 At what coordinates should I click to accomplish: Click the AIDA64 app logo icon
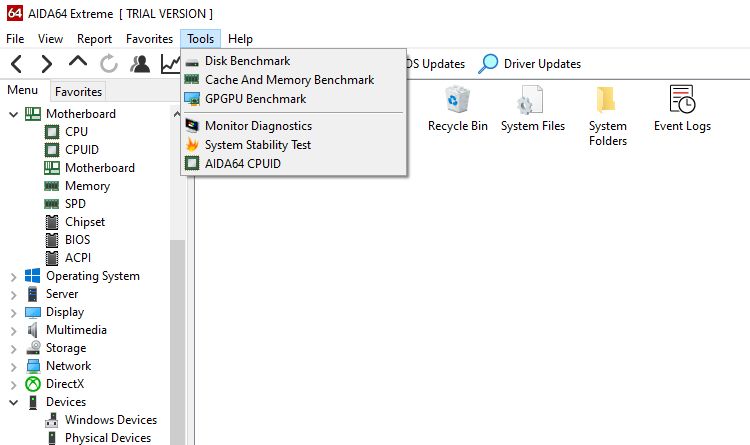15,13
